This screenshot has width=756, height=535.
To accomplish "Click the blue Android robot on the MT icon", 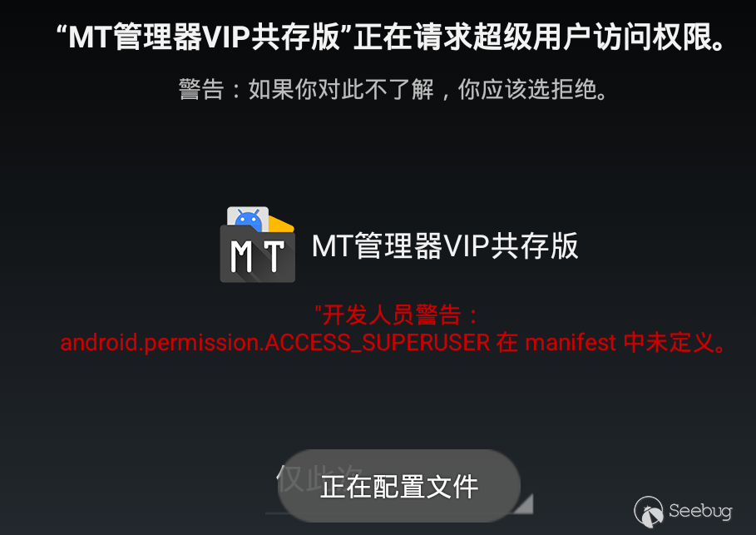I will pyautogui.click(x=249, y=220).
